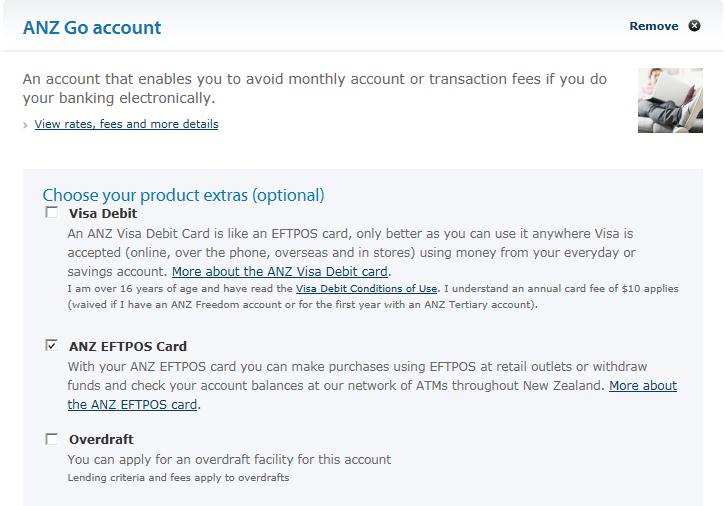726x506 pixels.
Task: Open the Visa Debit Conditions of Use link
Action: [366, 289]
